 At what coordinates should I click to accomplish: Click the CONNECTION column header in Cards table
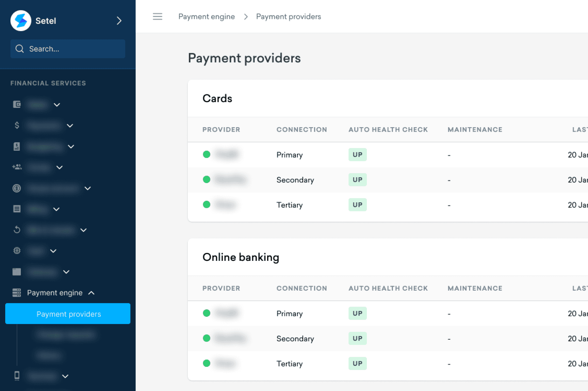302,129
